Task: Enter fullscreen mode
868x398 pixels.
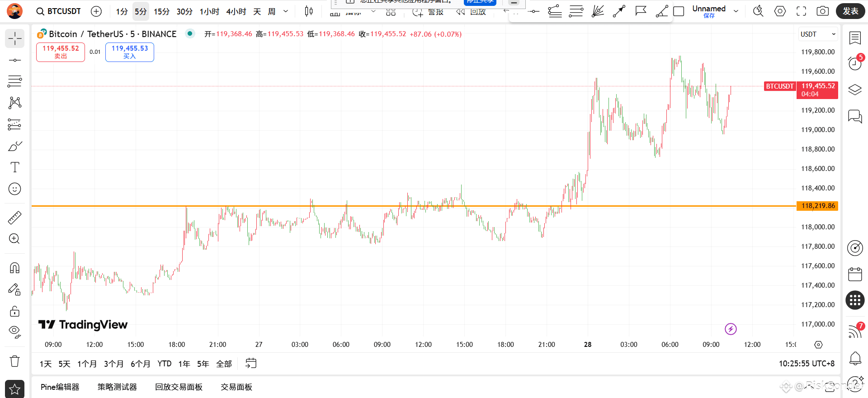Action: click(801, 11)
